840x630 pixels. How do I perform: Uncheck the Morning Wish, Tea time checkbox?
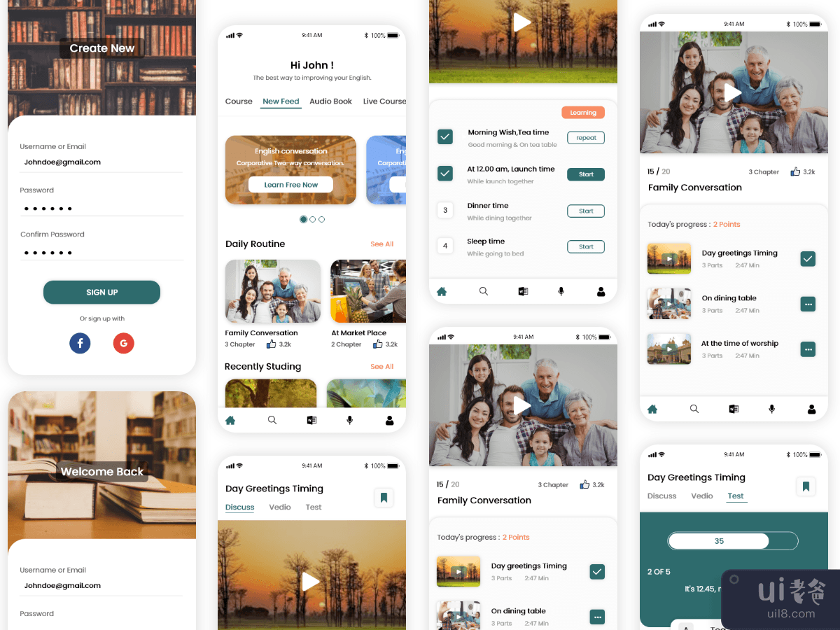coord(445,136)
